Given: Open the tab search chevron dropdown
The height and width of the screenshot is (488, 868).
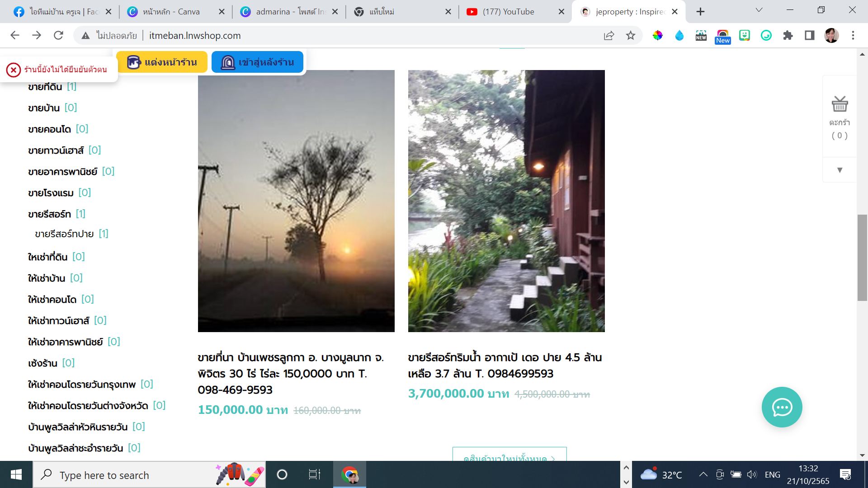Looking at the screenshot, I should coord(759,10).
